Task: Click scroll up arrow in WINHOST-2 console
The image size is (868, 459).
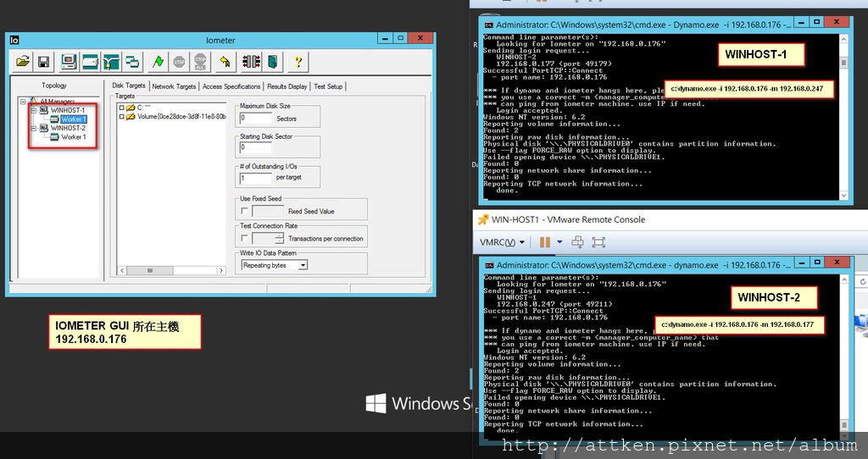Action: [x=844, y=279]
